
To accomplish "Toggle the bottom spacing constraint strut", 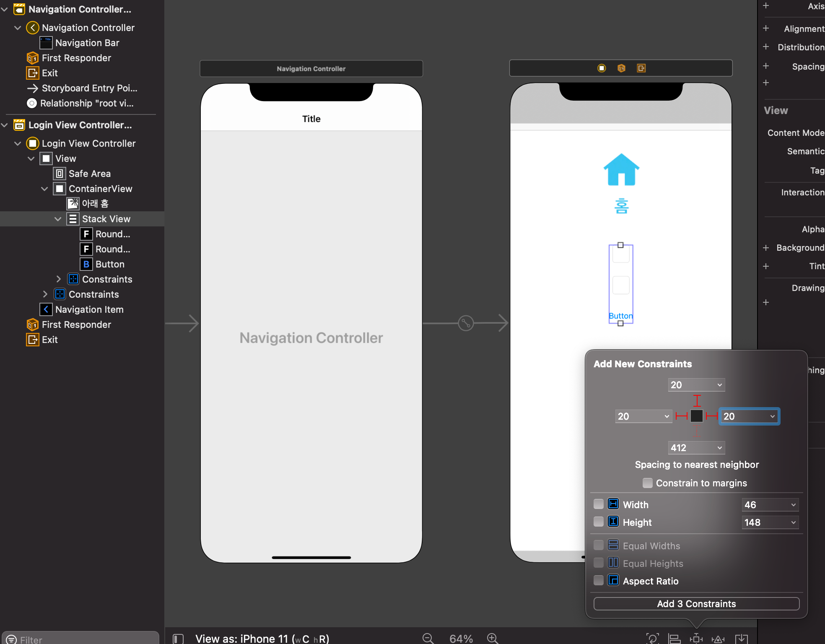I will tap(697, 431).
